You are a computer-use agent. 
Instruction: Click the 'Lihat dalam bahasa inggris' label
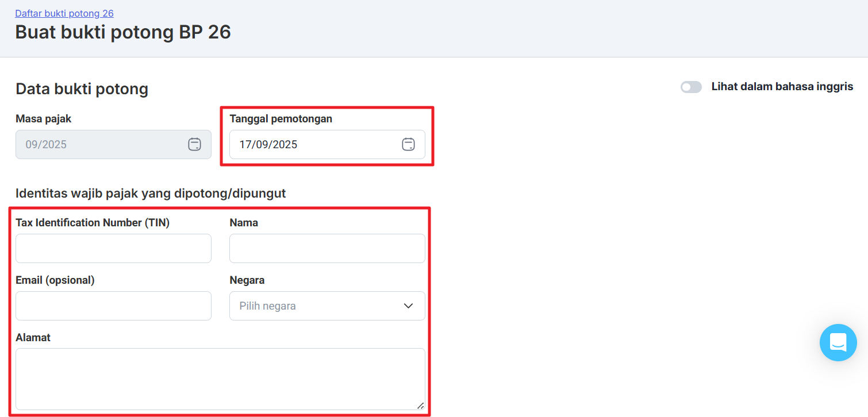coord(782,87)
